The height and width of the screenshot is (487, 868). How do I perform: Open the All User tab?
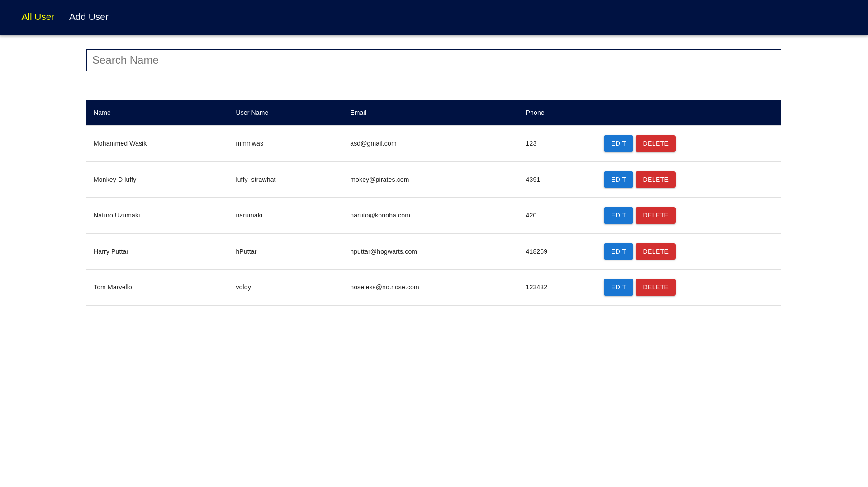38,17
